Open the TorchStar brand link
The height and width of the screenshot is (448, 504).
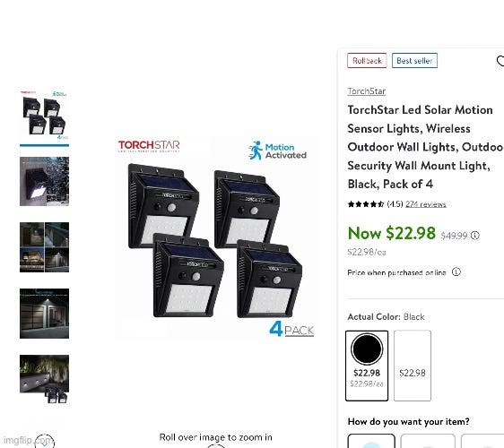click(x=367, y=91)
